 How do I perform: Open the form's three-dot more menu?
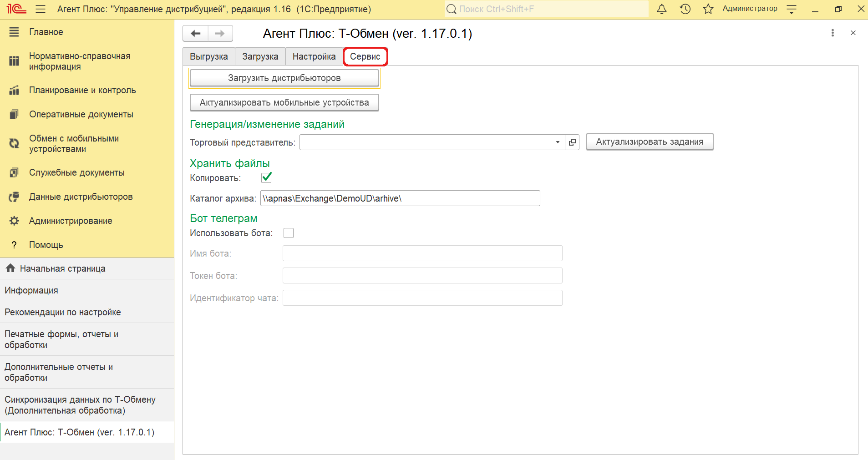[x=832, y=33]
